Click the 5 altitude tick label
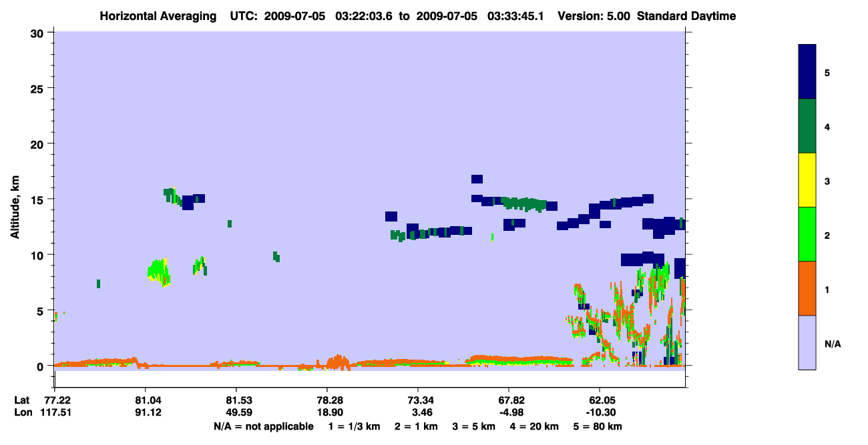 pyautogui.click(x=42, y=310)
